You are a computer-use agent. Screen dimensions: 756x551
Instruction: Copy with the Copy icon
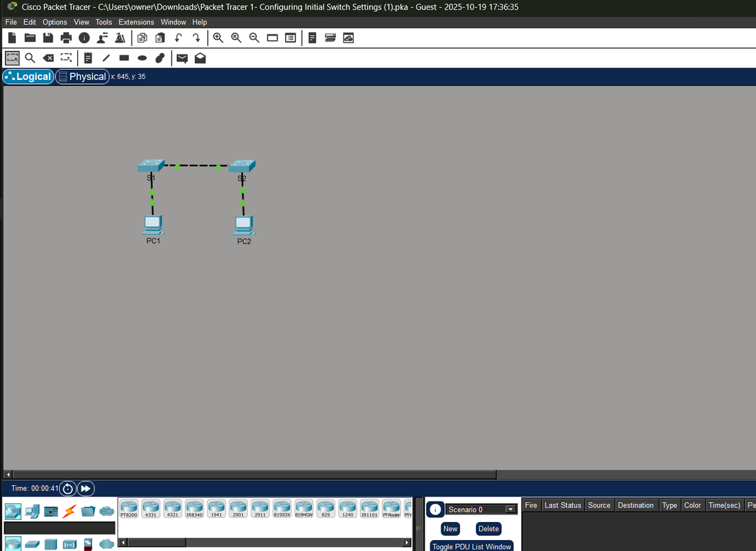[x=142, y=38]
